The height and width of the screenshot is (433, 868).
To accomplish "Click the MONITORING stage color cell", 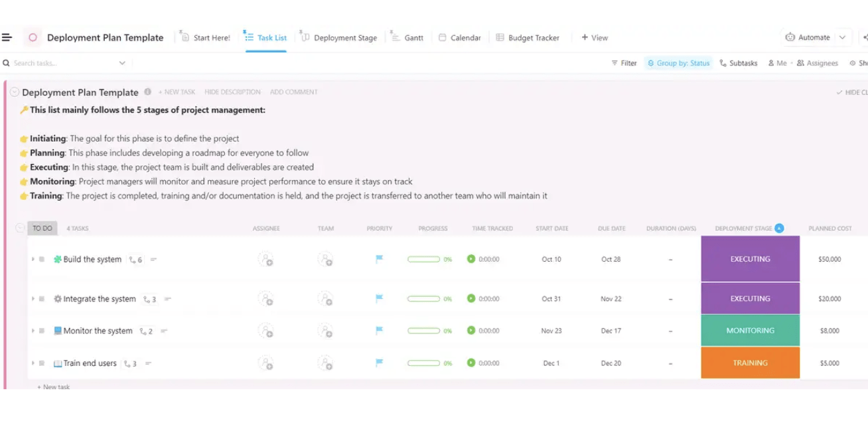I will [751, 331].
